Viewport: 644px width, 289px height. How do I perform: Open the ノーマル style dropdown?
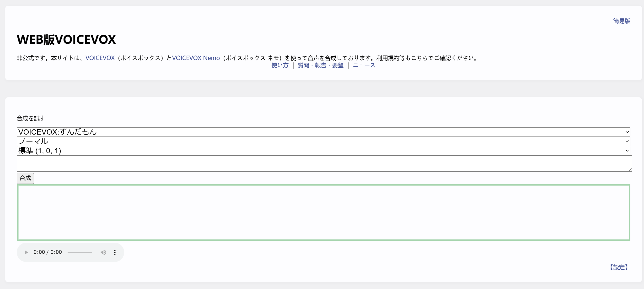(x=323, y=141)
